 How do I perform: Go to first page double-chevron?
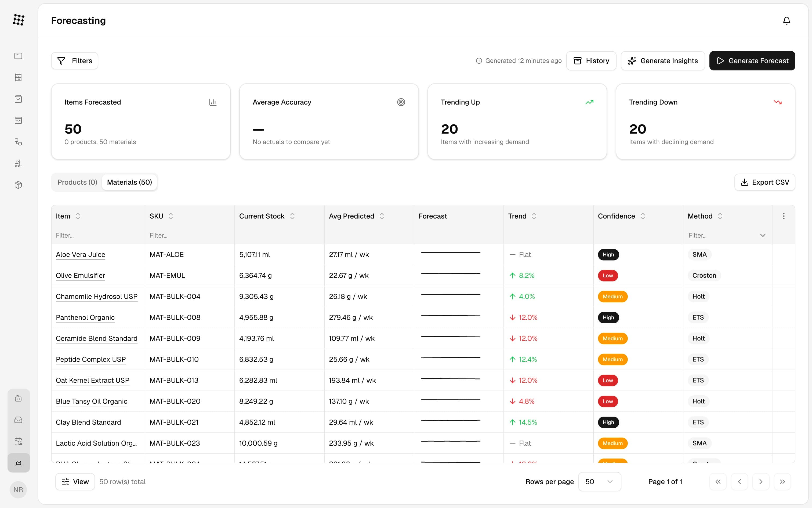pyautogui.click(x=718, y=482)
